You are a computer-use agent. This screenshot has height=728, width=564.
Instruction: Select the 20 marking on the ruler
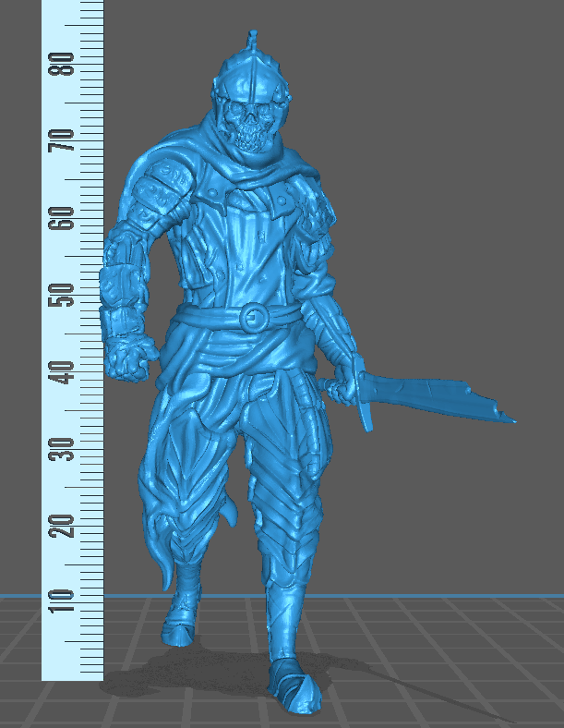tap(62, 526)
